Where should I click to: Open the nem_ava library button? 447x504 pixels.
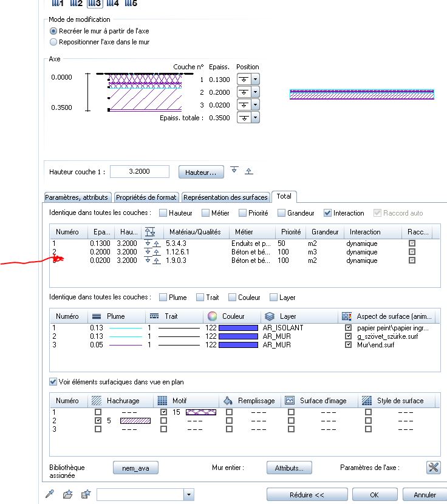pos(135,468)
